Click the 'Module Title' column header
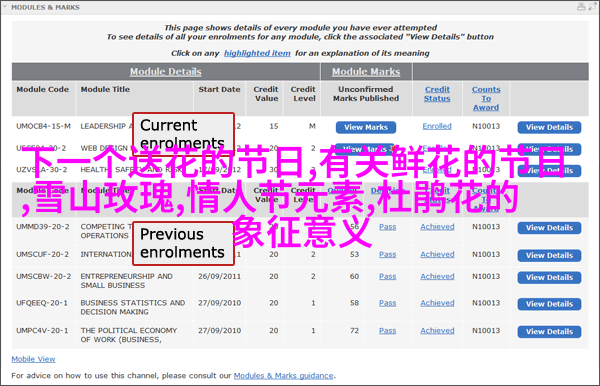Image resolution: width=600 pixels, height=386 pixels. point(105,89)
